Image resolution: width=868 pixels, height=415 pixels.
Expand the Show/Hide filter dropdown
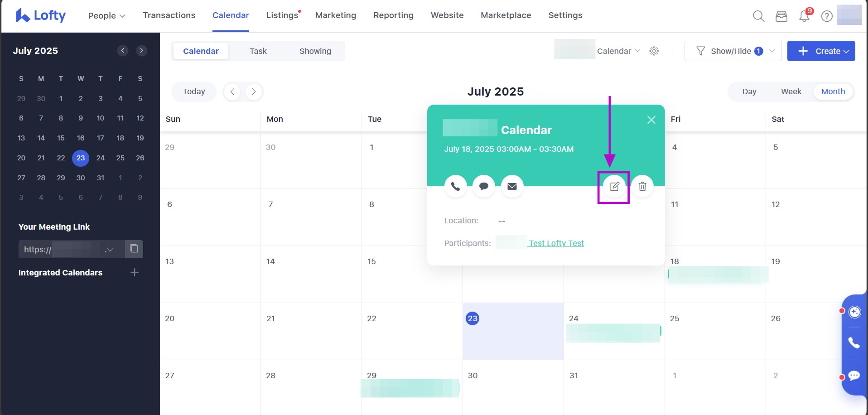[733, 51]
